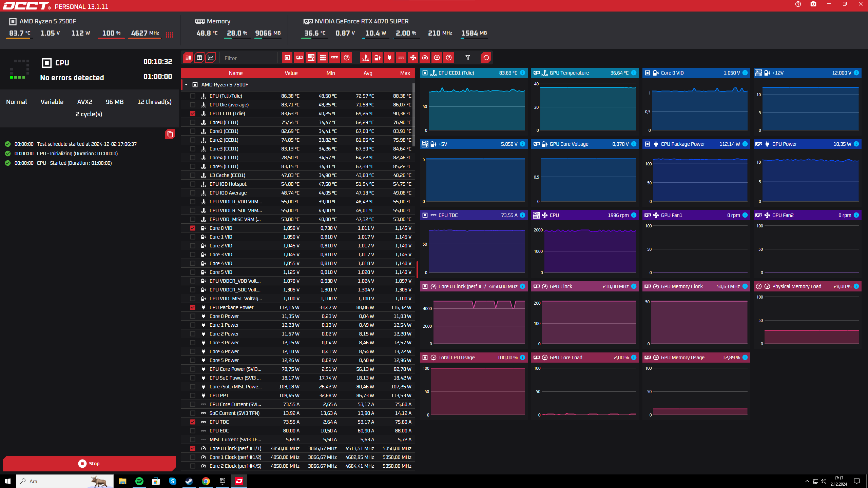Stop the running CPU test
This screenshot has width=868, height=488.
point(89,464)
